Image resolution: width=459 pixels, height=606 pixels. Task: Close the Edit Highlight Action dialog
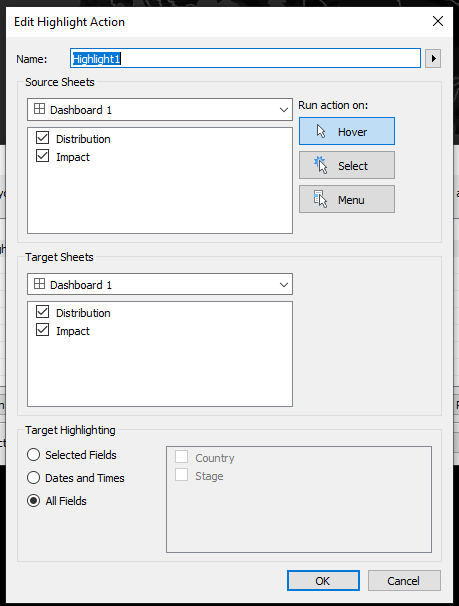click(438, 21)
